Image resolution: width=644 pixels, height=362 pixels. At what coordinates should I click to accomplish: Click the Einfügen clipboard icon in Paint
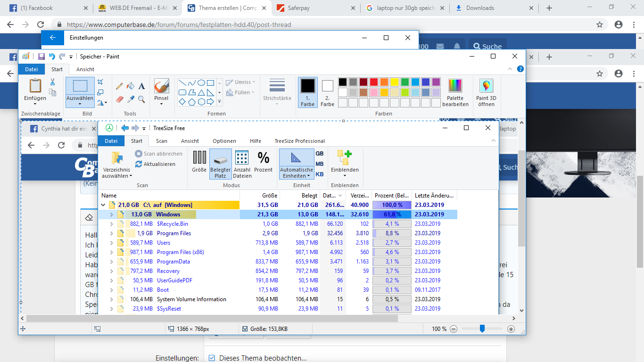tap(35, 86)
